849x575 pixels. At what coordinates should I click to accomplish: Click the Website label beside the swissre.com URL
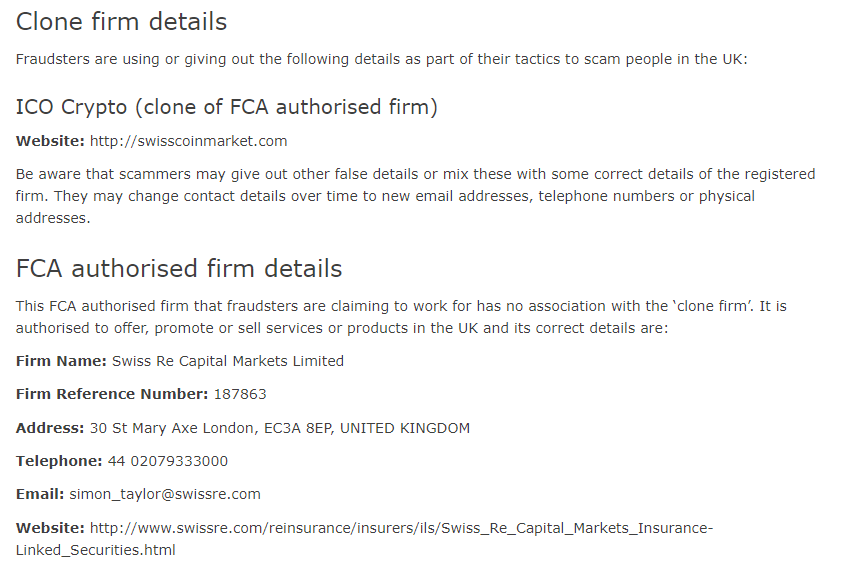(x=50, y=527)
